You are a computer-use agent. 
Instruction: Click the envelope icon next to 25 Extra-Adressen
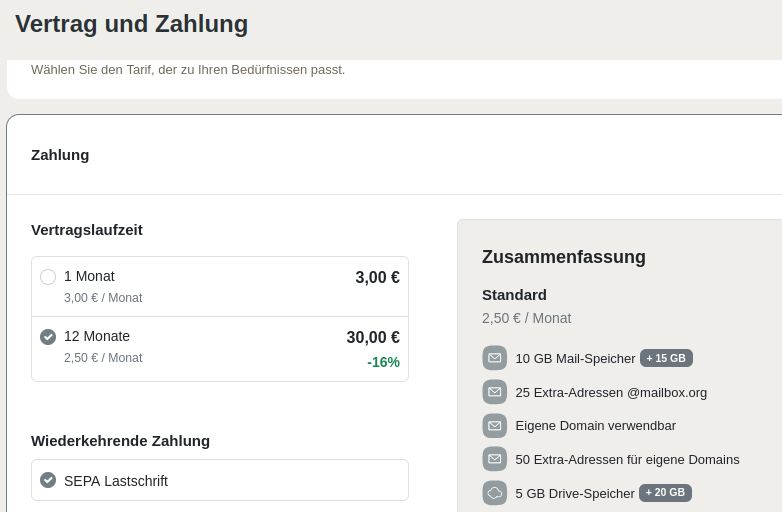[x=494, y=392]
